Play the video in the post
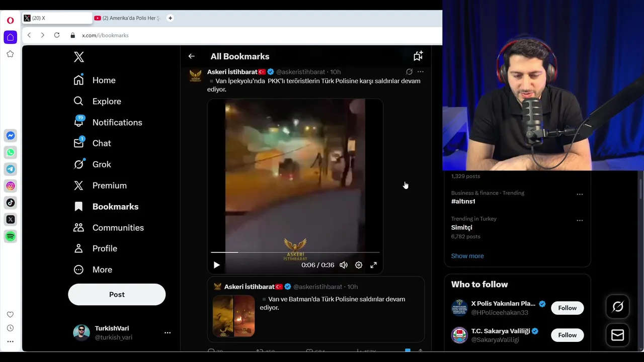644x362 pixels. [x=216, y=265]
